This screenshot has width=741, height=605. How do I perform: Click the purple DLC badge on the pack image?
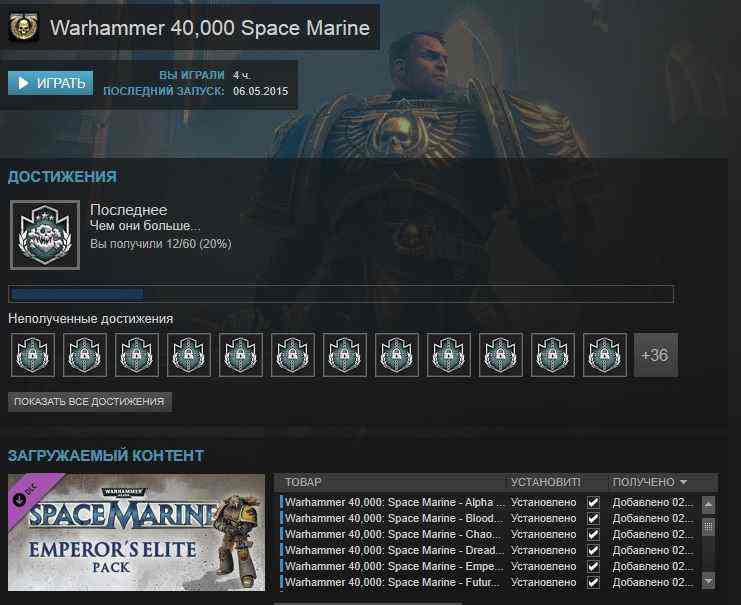(x=25, y=494)
